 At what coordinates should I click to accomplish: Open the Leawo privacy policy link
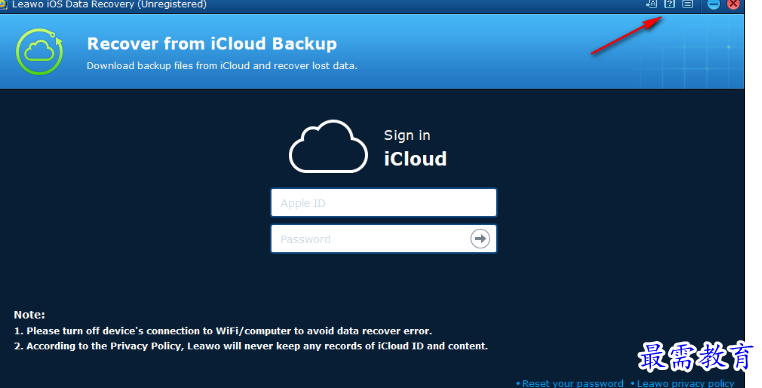click(686, 384)
